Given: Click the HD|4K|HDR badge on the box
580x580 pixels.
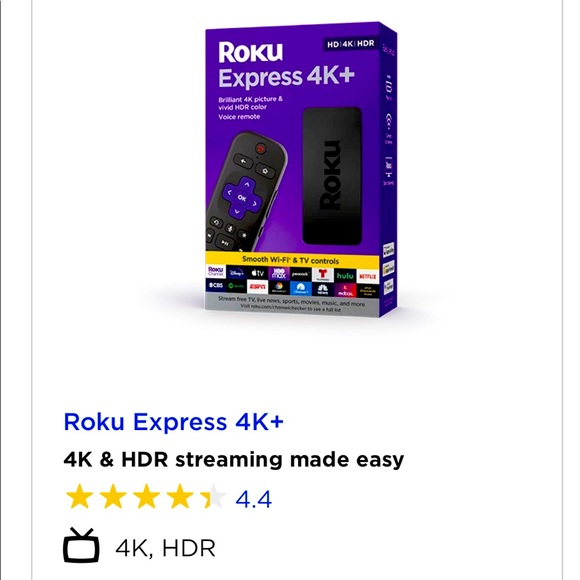Looking at the screenshot, I should (351, 44).
